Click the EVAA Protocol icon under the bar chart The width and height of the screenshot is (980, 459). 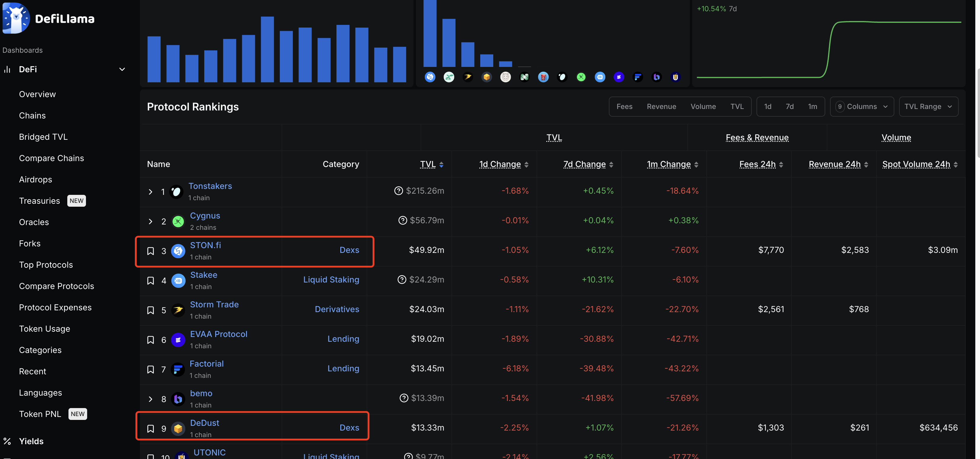pyautogui.click(x=619, y=77)
